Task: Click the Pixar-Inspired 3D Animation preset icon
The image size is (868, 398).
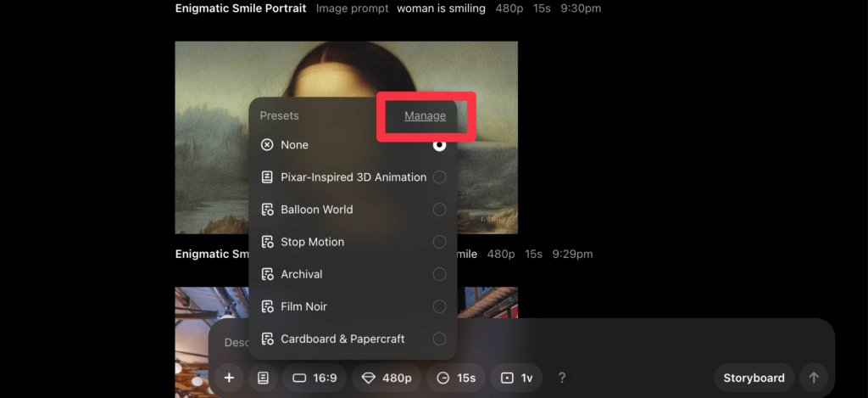Action: (267, 177)
